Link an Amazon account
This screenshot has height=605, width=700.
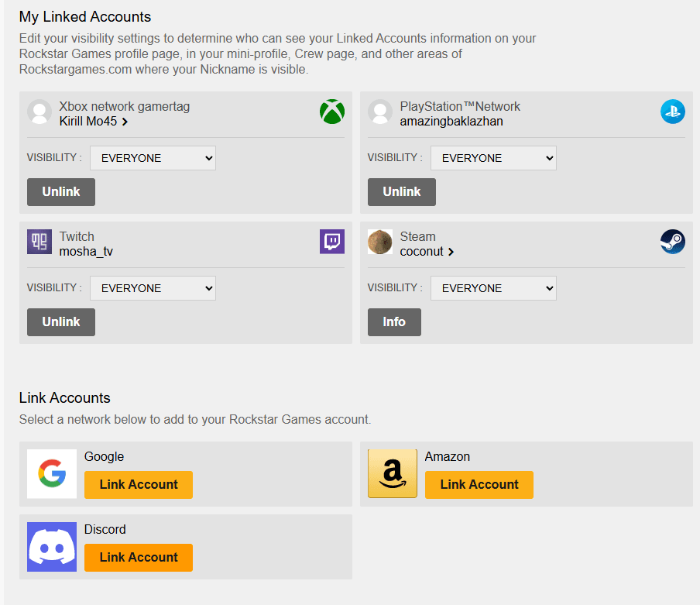(x=479, y=485)
